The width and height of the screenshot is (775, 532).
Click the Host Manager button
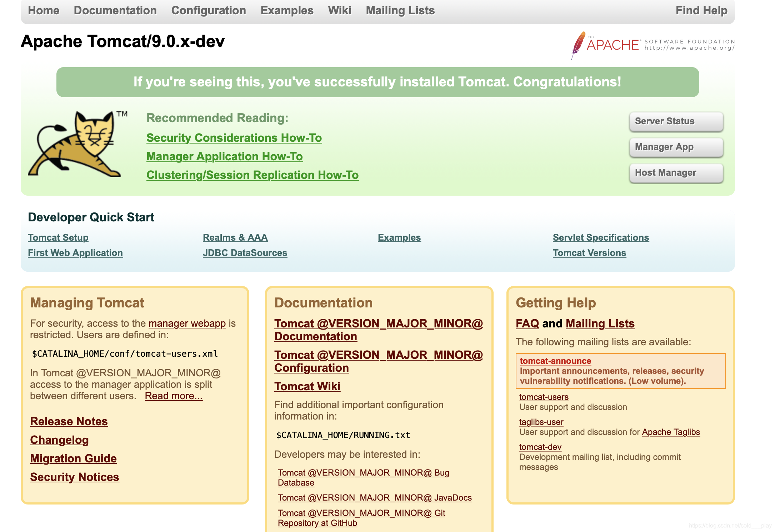click(x=676, y=173)
